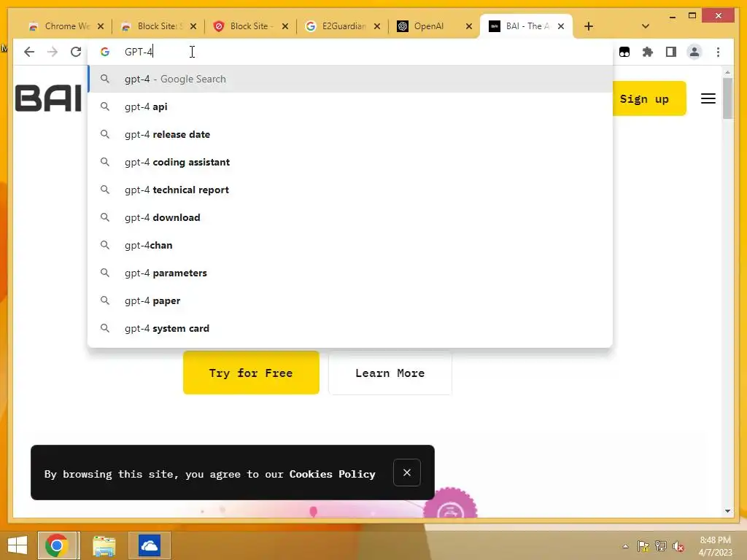The width and height of the screenshot is (747, 560).
Task: Close the BAI tab
Action: click(561, 26)
